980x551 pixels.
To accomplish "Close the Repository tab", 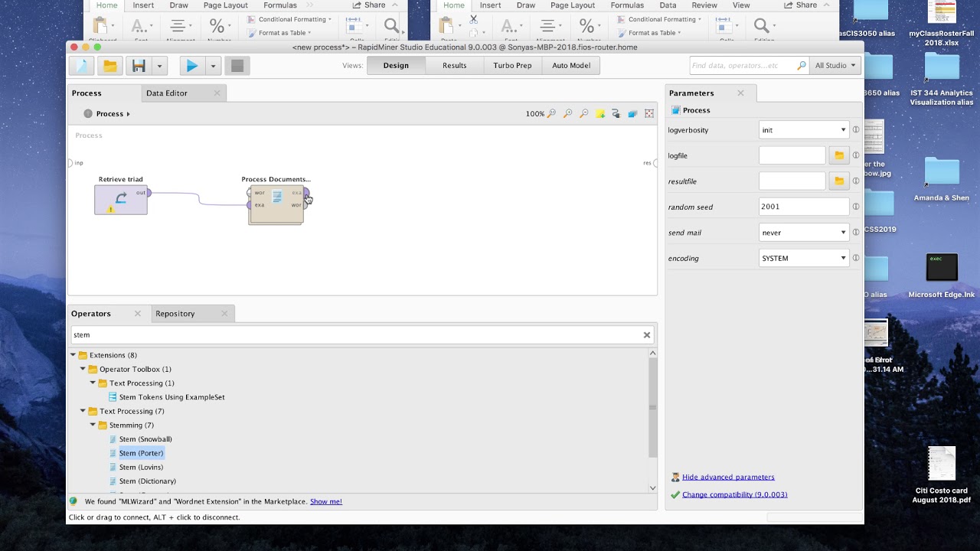I will [224, 314].
